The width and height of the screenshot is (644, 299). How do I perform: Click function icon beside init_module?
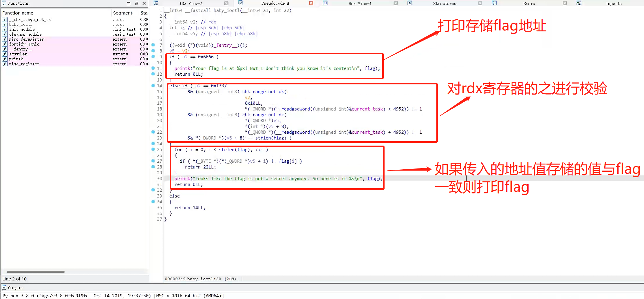(5, 29)
